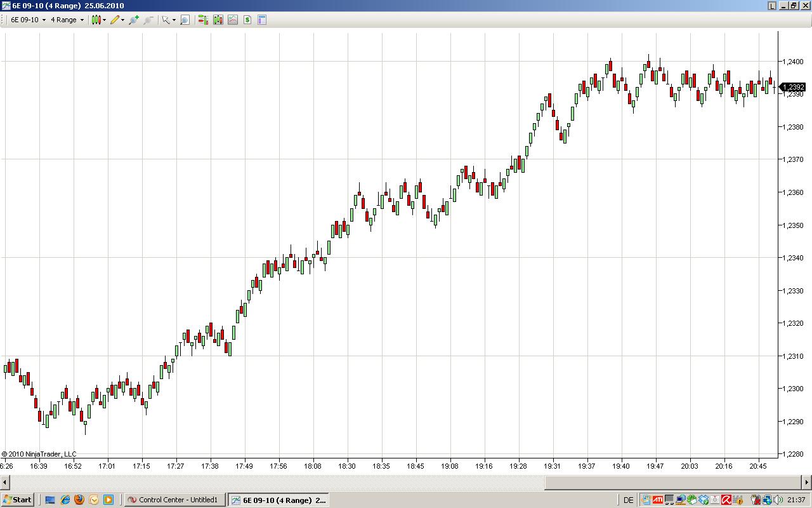Click the Windows Start button

tap(18, 500)
